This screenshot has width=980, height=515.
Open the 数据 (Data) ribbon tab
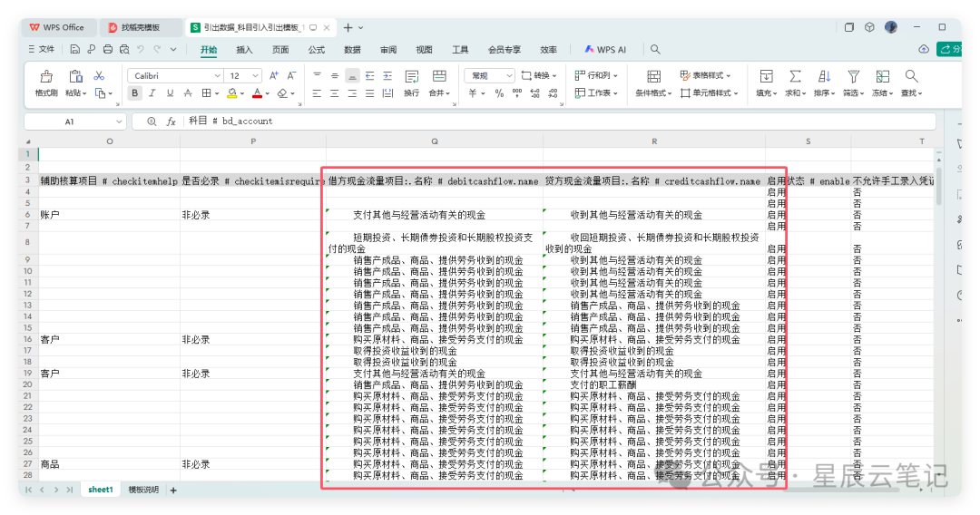pyautogui.click(x=352, y=50)
